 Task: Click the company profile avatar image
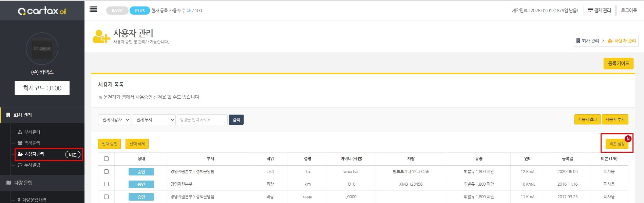(x=42, y=49)
